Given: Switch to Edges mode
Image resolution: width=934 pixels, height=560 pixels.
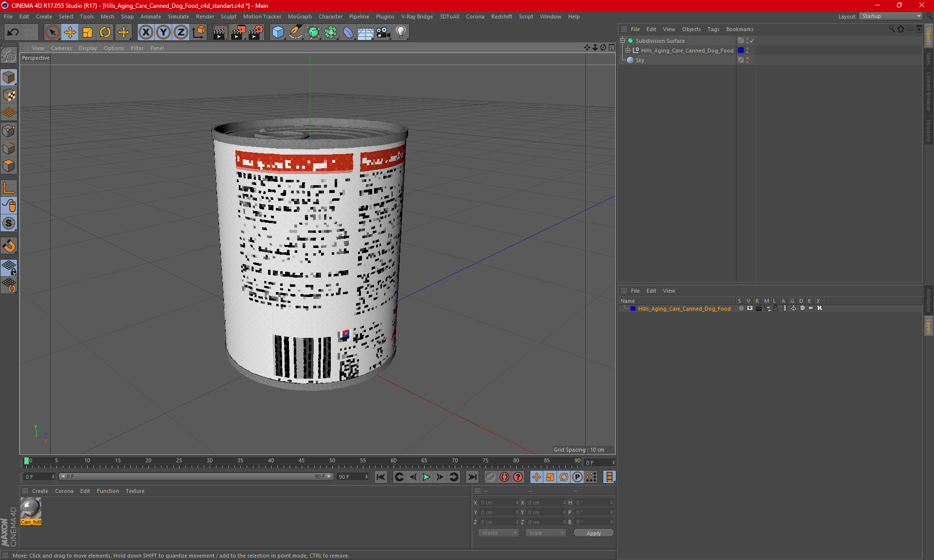Looking at the screenshot, I should click(x=9, y=148).
